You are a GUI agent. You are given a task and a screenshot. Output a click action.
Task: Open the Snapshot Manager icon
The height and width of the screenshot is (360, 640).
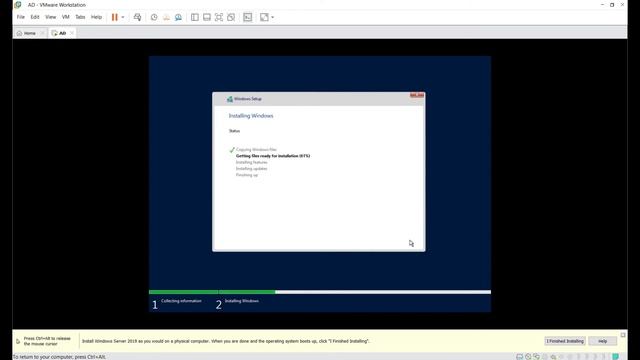tap(178, 17)
